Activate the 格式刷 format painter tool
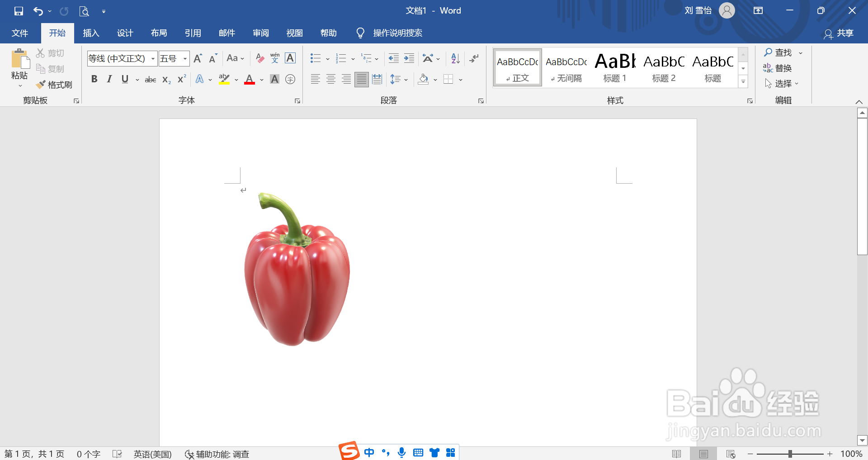The image size is (868, 460). tap(54, 85)
